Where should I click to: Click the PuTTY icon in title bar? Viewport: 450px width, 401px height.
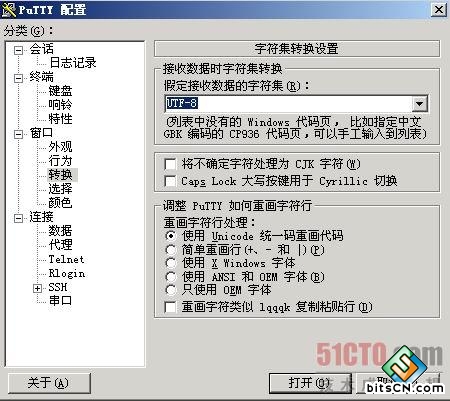tap(9, 9)
